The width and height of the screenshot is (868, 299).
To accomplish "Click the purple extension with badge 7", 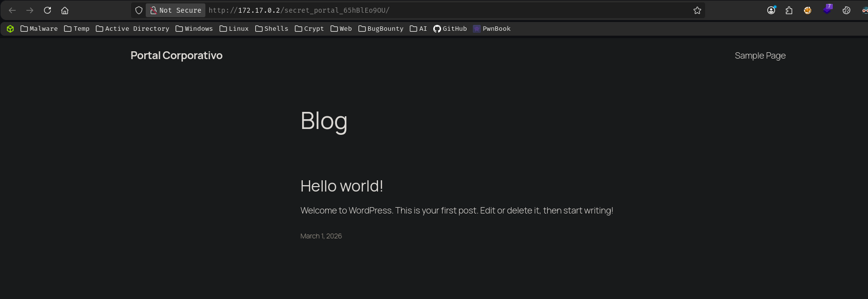I will click(827, 9).
